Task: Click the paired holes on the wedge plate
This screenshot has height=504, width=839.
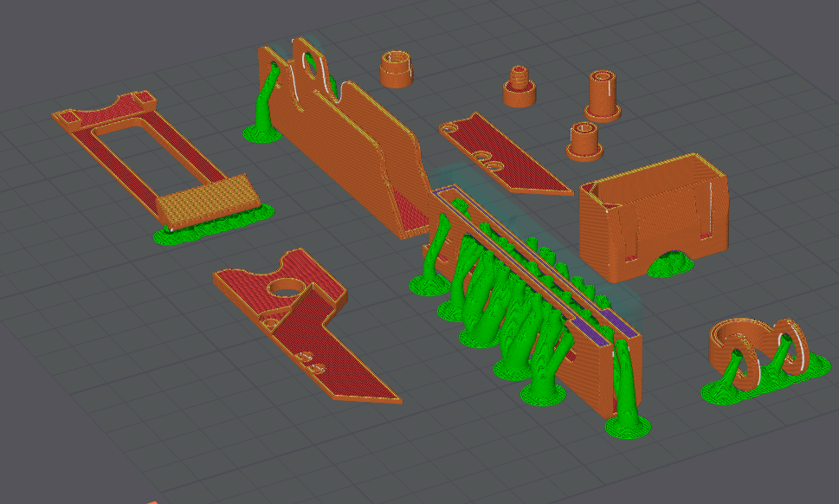Action: (488, 162)
